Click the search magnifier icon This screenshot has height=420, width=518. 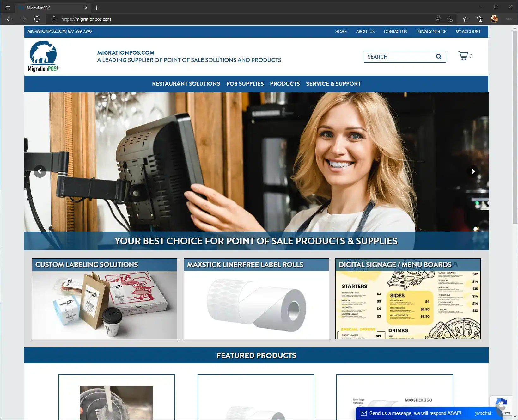pyautogui.click(x=439, y=57)
